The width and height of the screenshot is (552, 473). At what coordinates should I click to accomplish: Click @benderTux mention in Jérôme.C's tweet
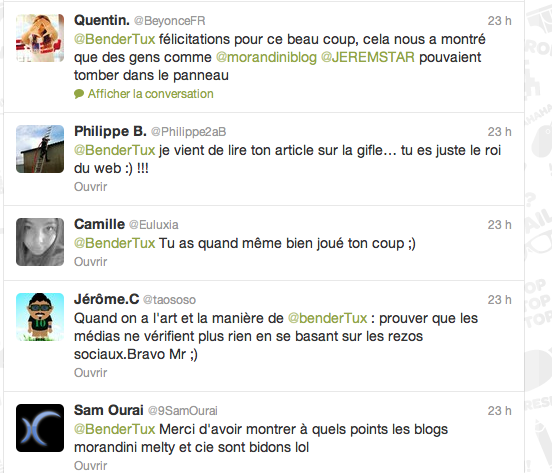coord(327,318)
